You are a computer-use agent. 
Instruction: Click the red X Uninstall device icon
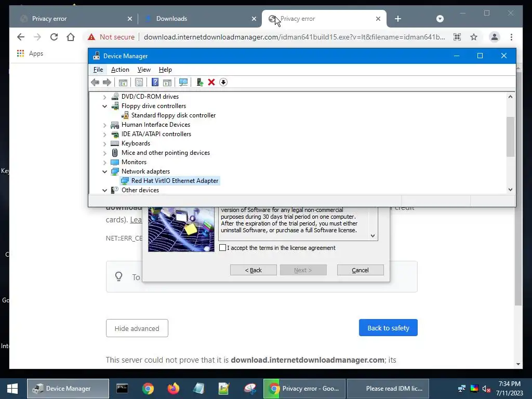[211, 82]
